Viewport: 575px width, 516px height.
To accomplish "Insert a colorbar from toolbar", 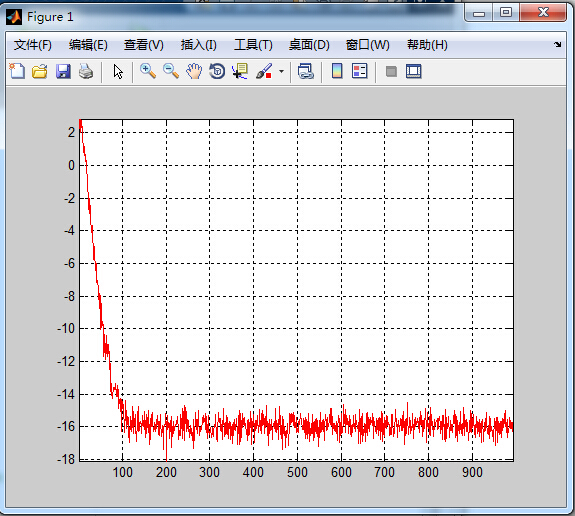I will (x=337, y=71).
